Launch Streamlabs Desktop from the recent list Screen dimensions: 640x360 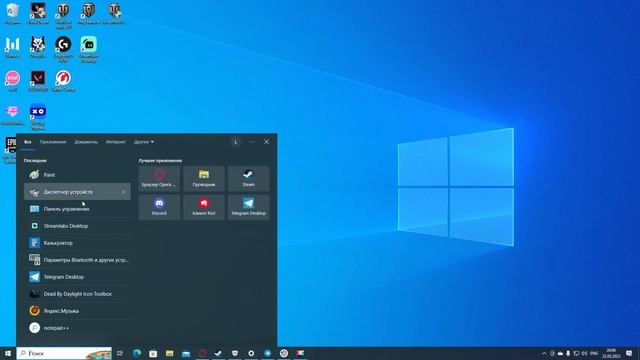point(77,226)
